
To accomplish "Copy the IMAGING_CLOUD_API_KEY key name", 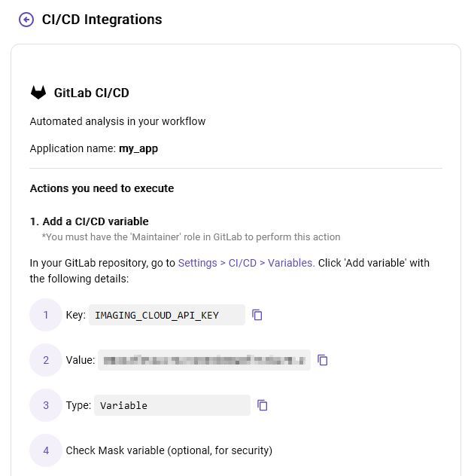I will tap(257, 315).
